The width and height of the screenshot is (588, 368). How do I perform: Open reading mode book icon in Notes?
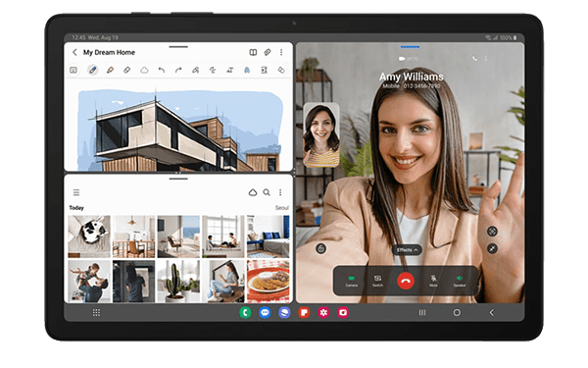tap(253, 52)
